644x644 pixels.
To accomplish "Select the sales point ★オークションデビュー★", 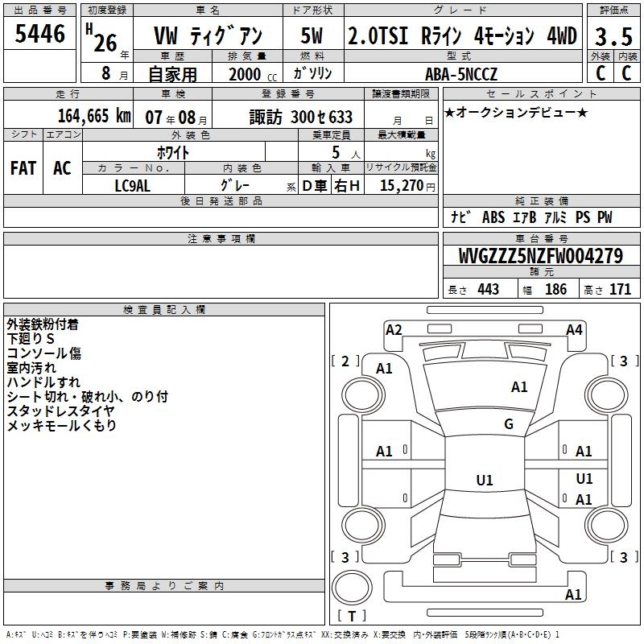I will click(516, 112).
